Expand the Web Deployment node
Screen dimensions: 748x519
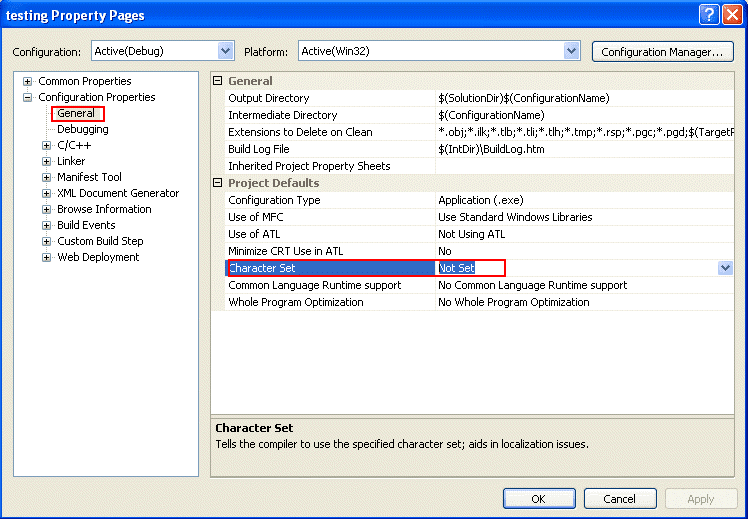tap(46, 258)
